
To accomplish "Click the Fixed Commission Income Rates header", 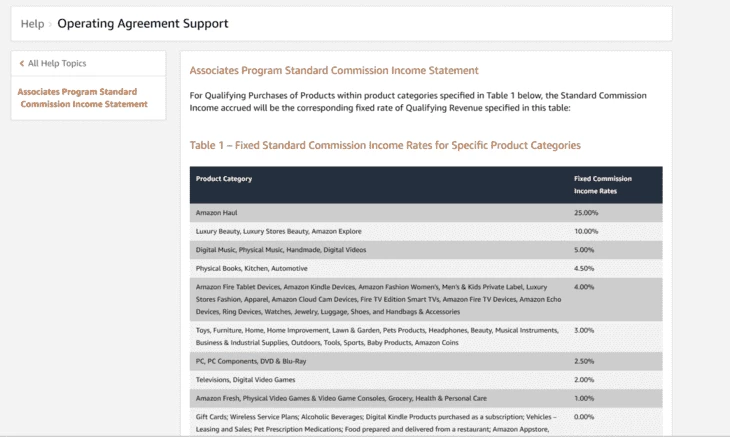I will 602,184.
